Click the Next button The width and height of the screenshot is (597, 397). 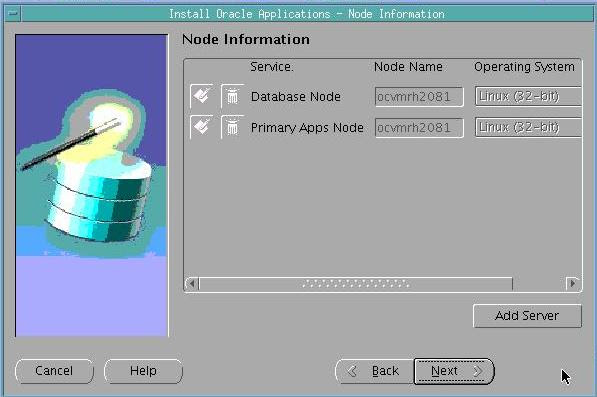[x=453, y=371]
